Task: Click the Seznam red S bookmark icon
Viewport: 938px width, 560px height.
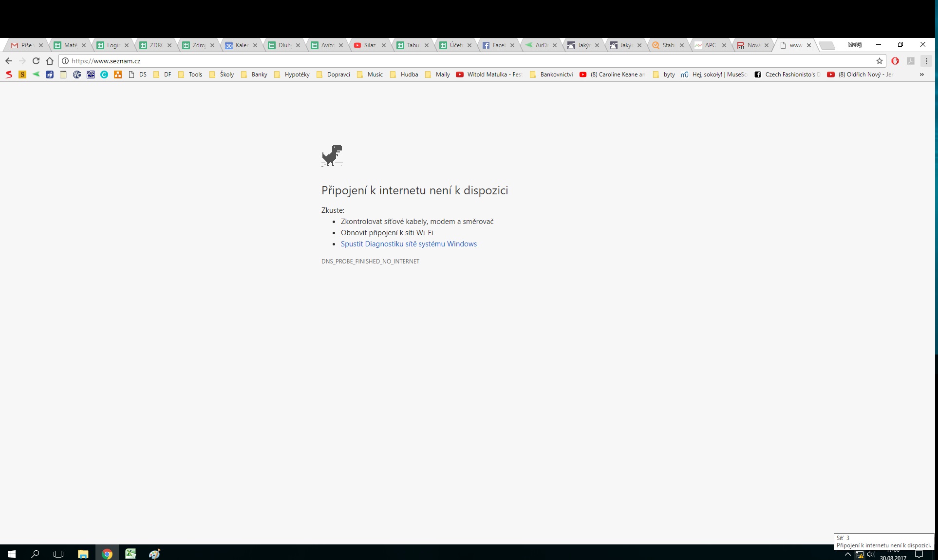Action: click(x=9, y=75)
